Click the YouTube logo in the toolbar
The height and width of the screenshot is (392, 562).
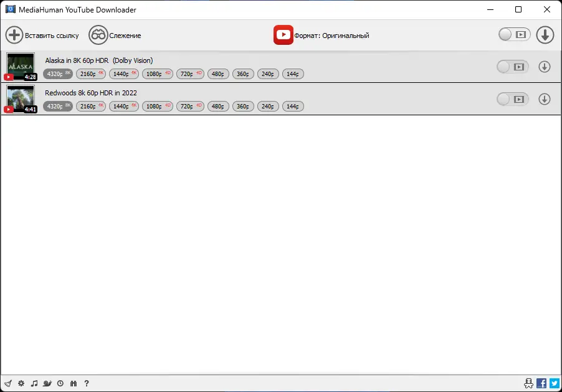pyautogui.click(x=283, y=35)
